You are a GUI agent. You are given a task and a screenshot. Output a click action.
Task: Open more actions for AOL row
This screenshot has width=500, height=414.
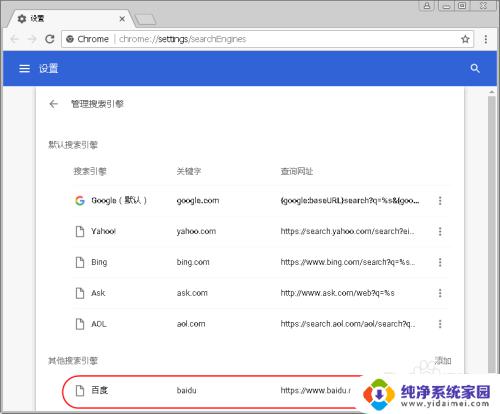pyautogui.click(x=440, y=324)
